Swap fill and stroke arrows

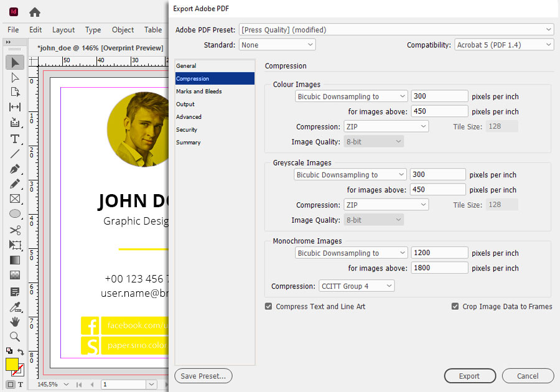pyautogui.click(x=21, y=352)
